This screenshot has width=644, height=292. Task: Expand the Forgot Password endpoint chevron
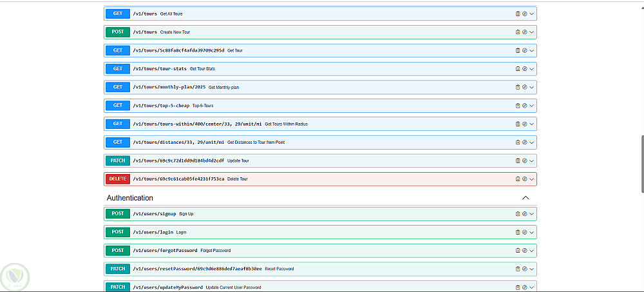(x=531, y=251)
